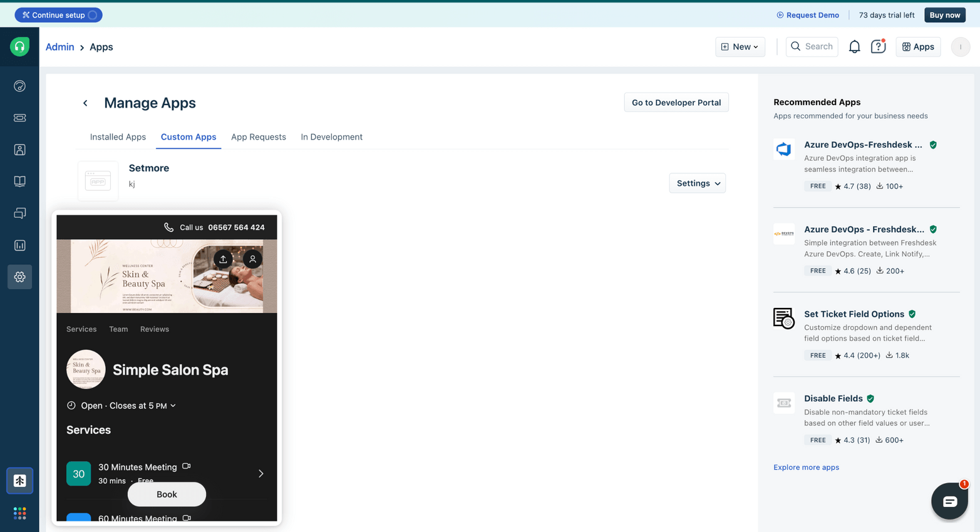Click the Disable Fields app icon
The height and width of the screenshot is (532, 980).
784,403
